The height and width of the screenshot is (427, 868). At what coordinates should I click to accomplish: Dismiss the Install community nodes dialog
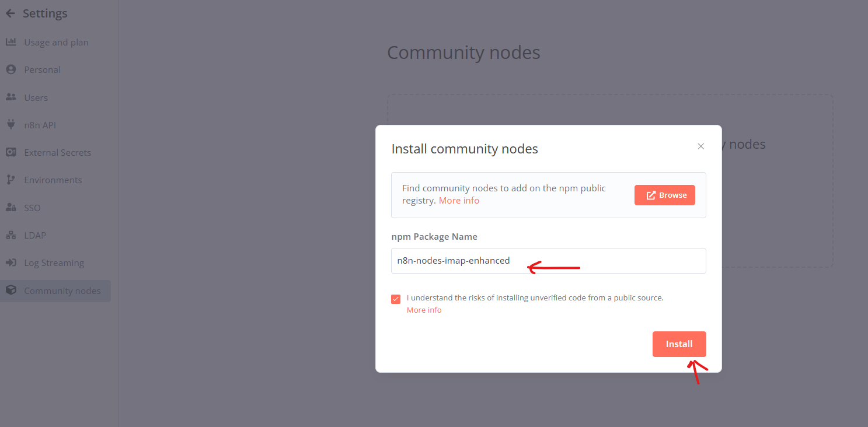[700, 146]
